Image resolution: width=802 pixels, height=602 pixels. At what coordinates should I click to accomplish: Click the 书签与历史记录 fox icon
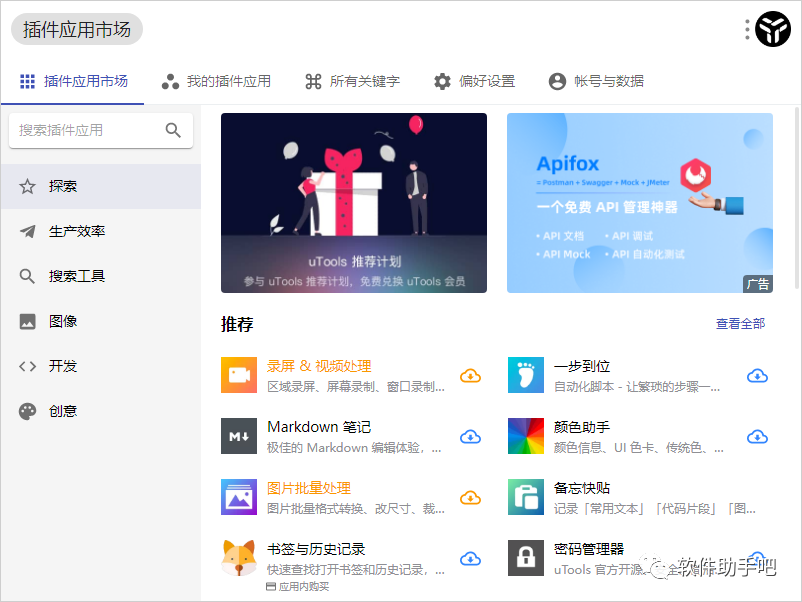tap(239, 558)
